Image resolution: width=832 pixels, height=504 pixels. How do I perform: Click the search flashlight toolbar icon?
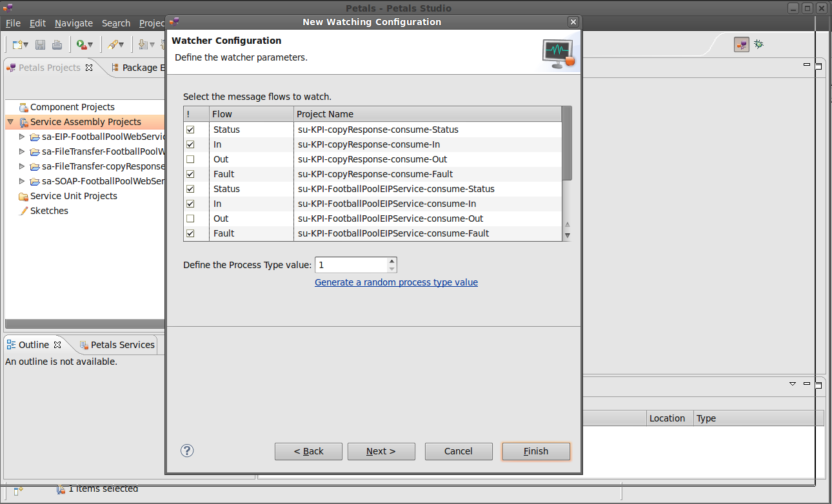114,44
